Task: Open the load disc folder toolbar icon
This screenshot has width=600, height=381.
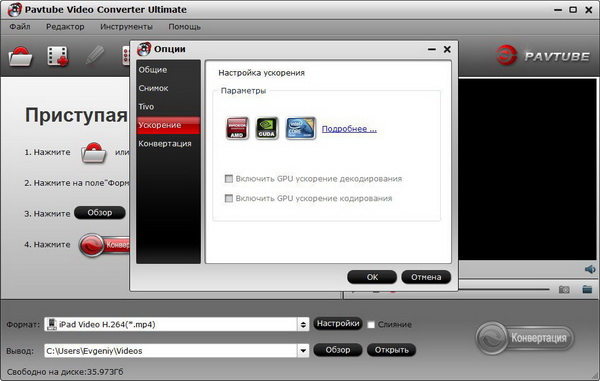Action: tap(20, 57)
